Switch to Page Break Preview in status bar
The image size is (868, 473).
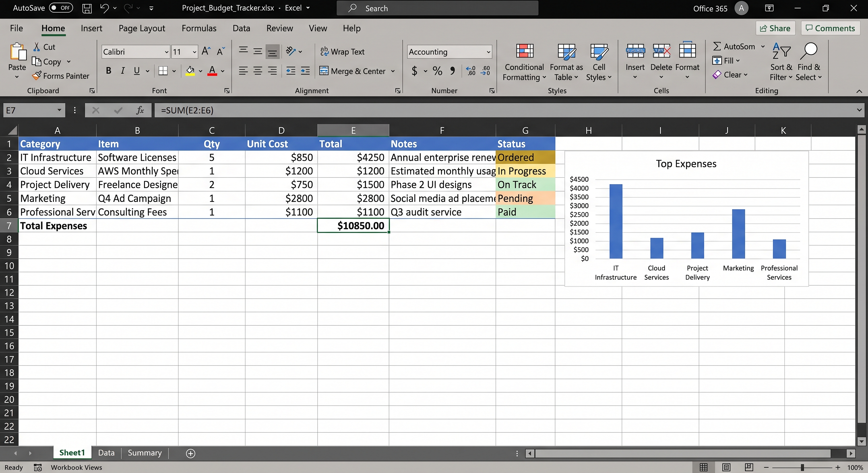pyautogui.click(x=749, y=467)
